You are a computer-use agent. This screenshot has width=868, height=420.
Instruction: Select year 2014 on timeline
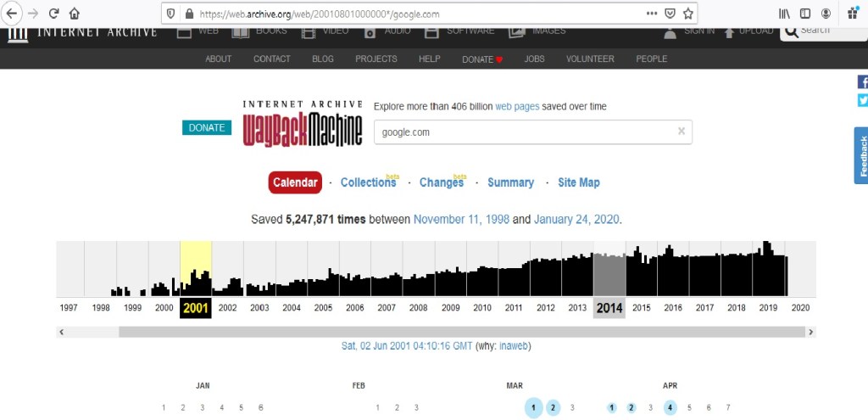pyautogui.click(x=609, y=308)
